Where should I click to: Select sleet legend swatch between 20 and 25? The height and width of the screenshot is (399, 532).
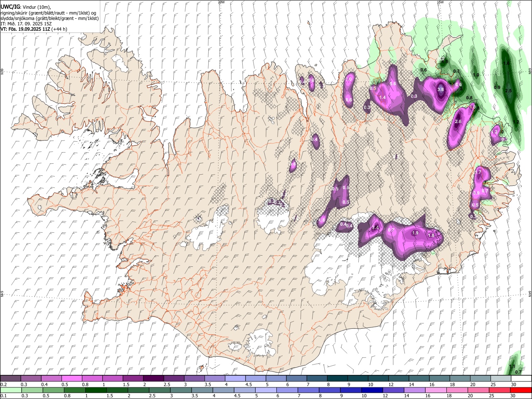[x=480, y=378]
